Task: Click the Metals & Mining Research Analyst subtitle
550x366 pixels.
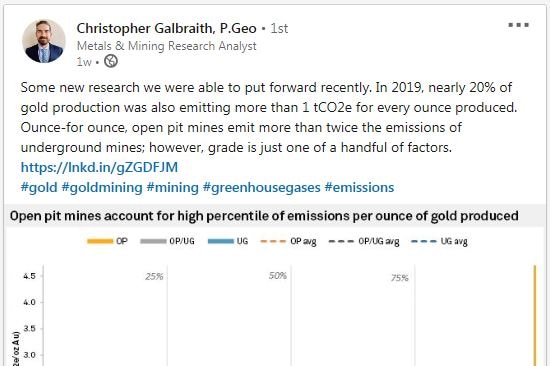Action: point(167,46)
